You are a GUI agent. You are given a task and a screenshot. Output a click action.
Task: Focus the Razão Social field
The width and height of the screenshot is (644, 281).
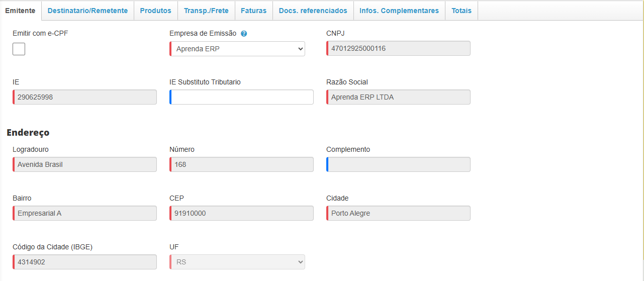[399, 97]
